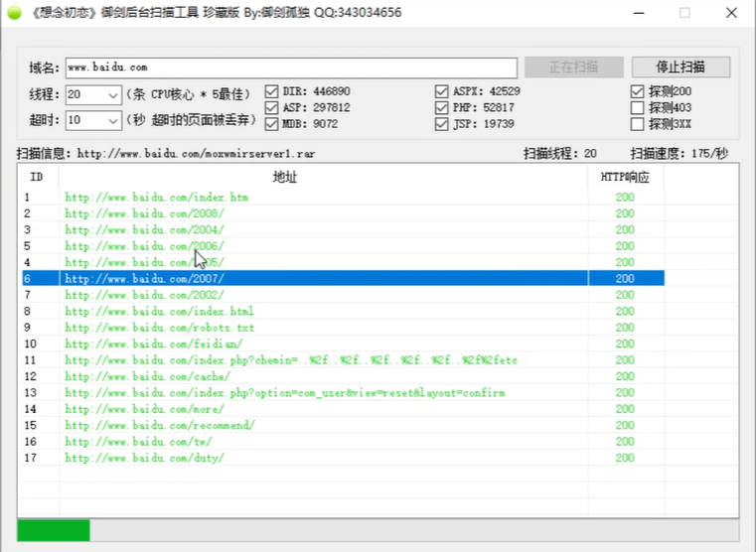This screenshot has height=552, width=756.
Task: Select the row for /2008/ URL
Action: pos(344,213)
